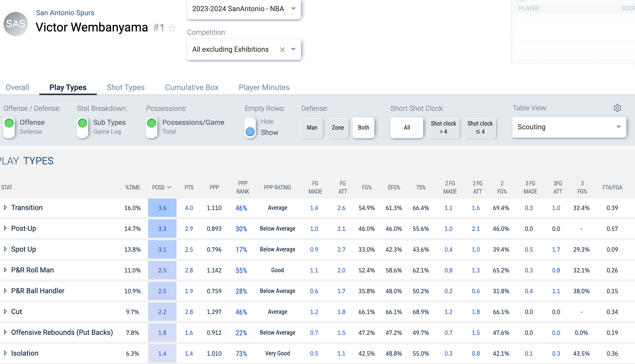Image resolution: width=635 pixels, height=364 pixels.
Task: Expand the Spot Up row arrow
Action: pyautogui.click(x=5, y=249)
